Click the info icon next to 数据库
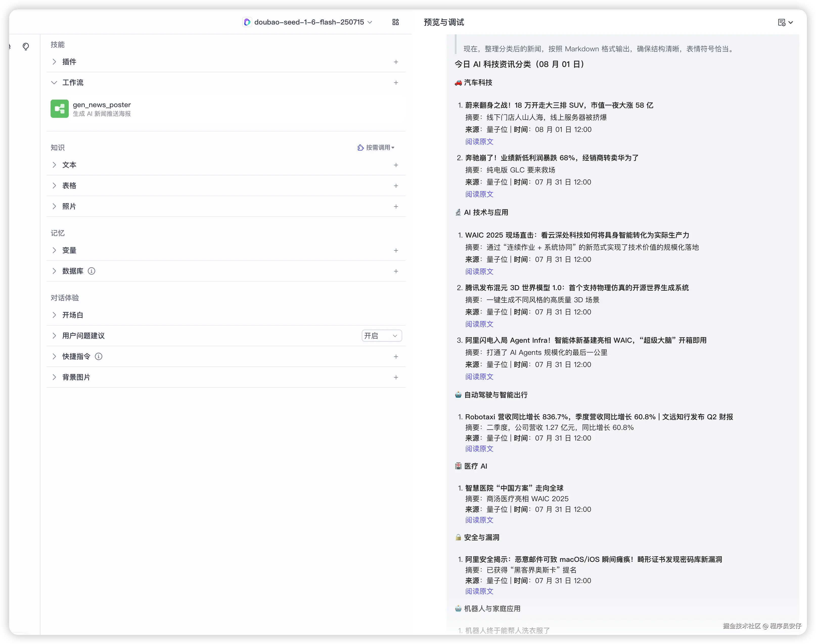 (x=91, y=271)
